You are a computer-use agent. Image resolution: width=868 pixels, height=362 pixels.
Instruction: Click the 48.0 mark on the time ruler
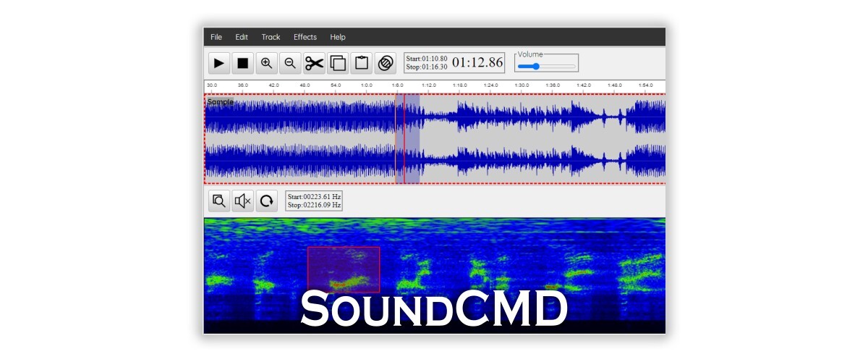pyautogui.click(x=305, y=85)
